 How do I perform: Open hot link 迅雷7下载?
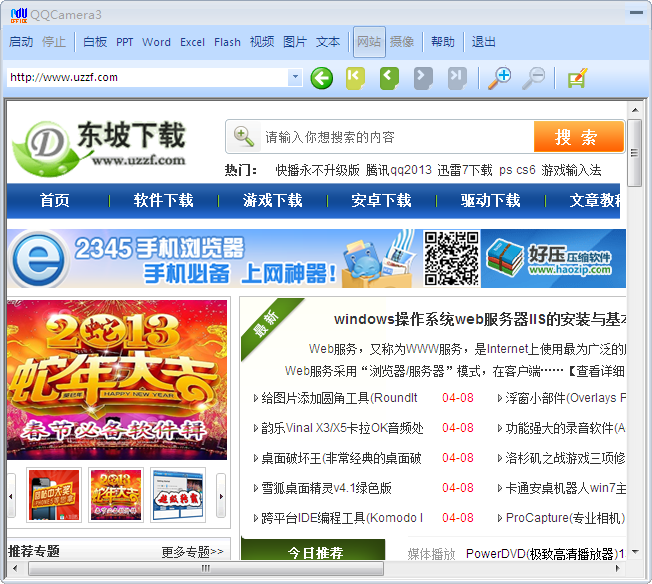point(465,170)
